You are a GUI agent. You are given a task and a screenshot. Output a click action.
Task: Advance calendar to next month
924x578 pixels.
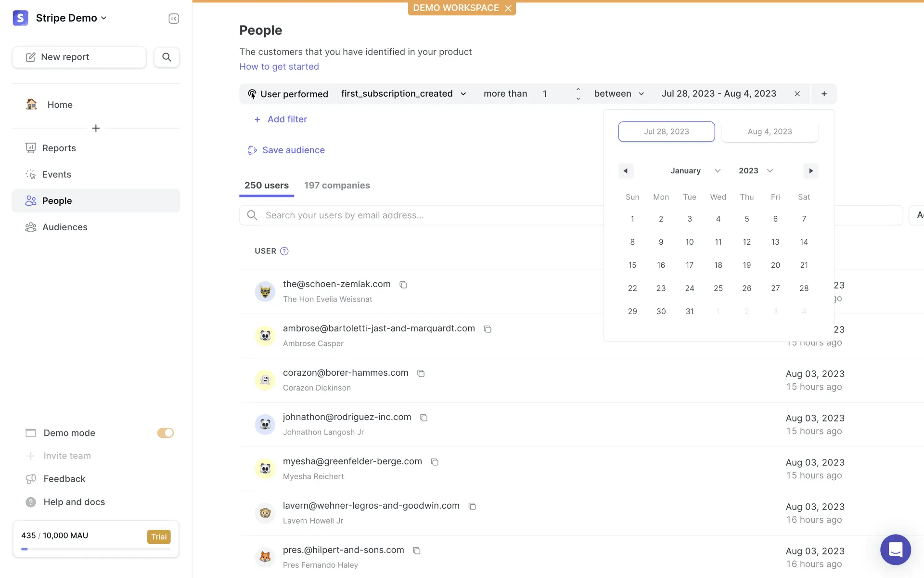(811, 171)
